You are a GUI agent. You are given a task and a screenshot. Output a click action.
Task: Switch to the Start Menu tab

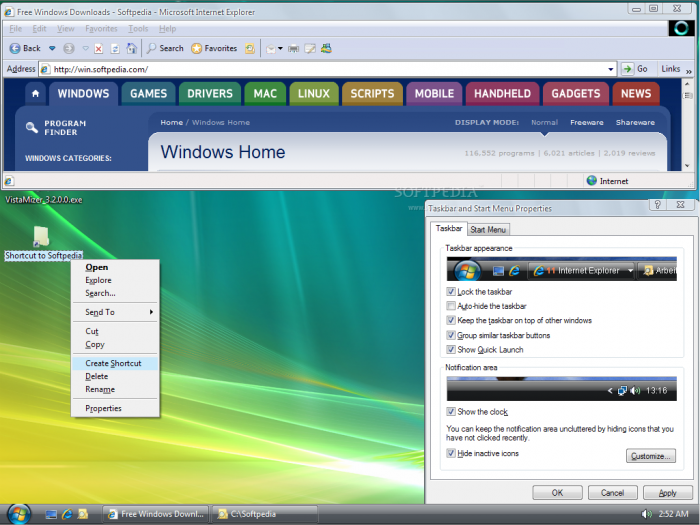(x=488, y=229)
